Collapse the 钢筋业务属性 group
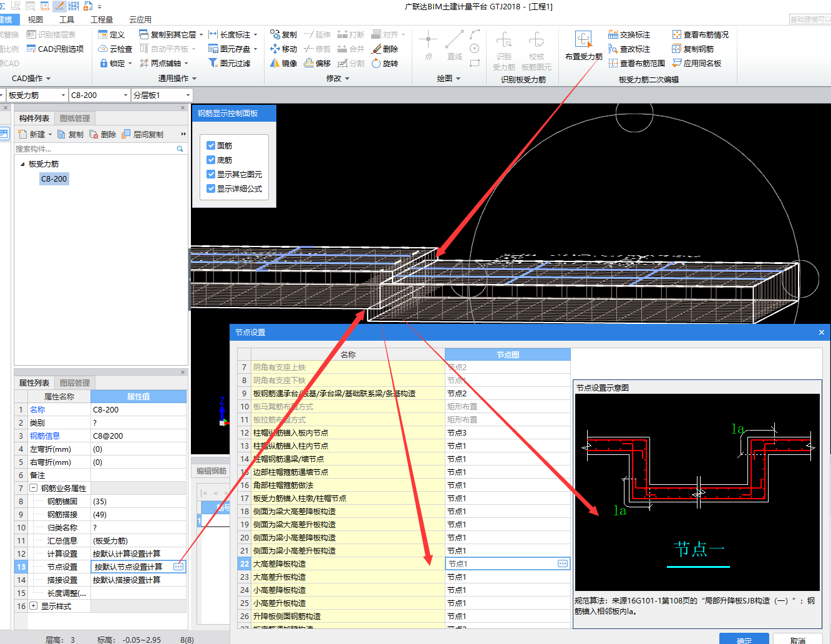831x644 pixels. click(34, 488)
